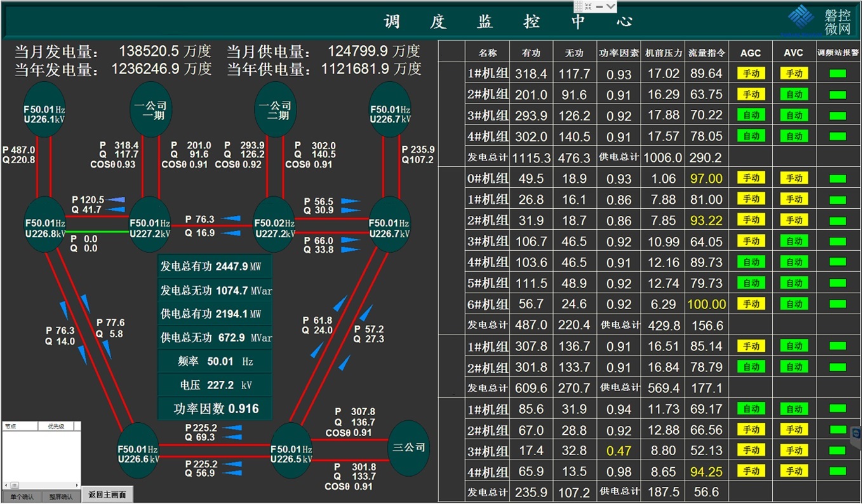The width and height of the screenshot is (863, 504).
Task: Click the alarm list left scroll arrow
Action: (5, 486)
